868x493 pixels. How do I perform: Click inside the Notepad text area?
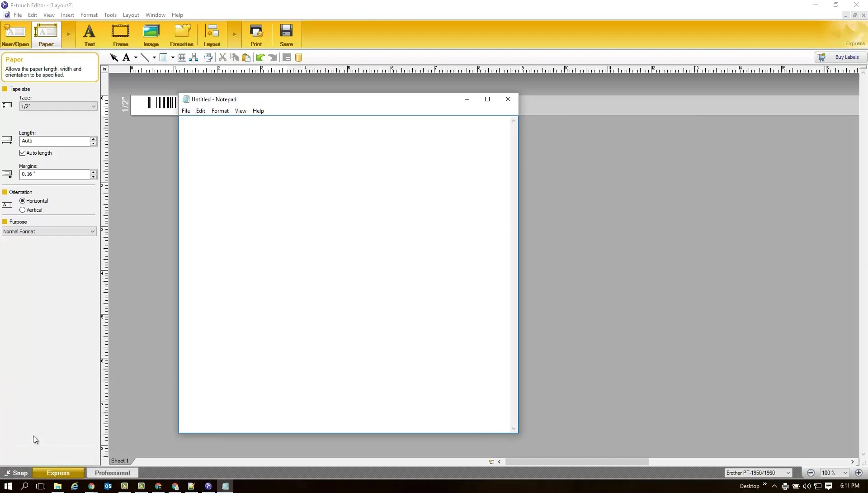[345, 274]
